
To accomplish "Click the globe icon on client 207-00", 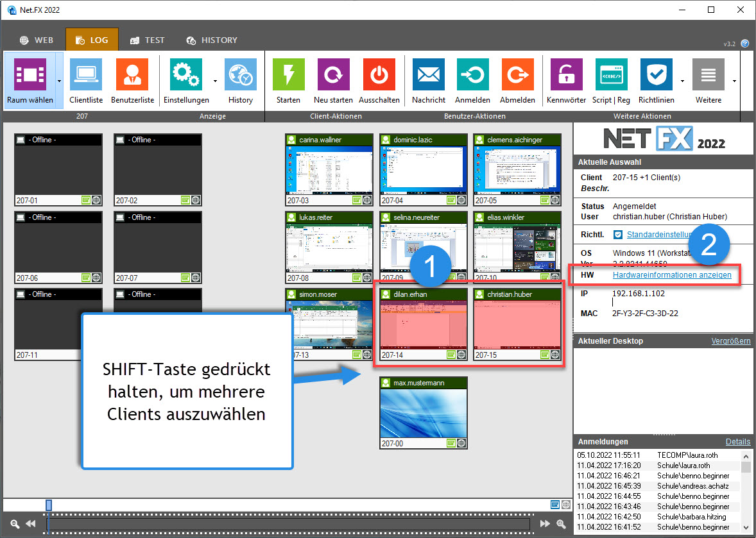I will point(461,443).
